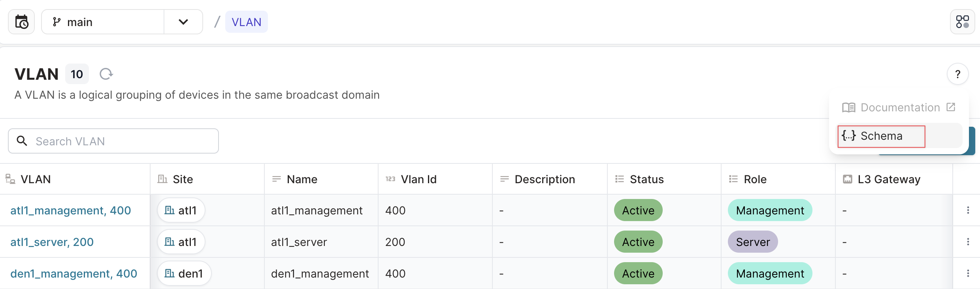Click the VLAN column header
The height and width of the screenshot is (289, 980).
(75, 179)
